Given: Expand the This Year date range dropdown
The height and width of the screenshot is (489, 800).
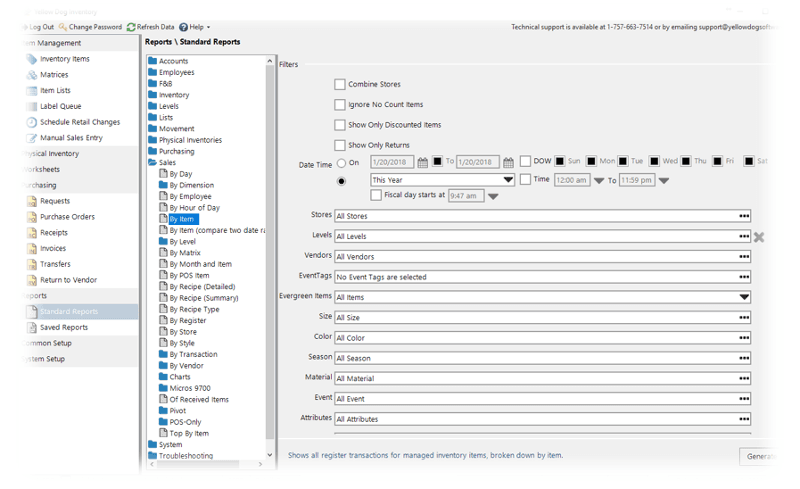Looking at the screenshot, I should click(x=508, y=180).
